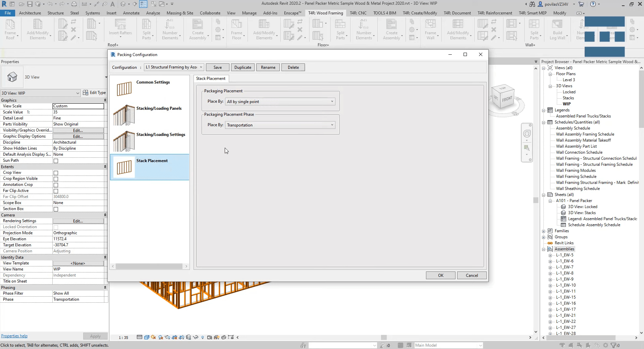Click Sun Path toggle on view control bar
Viewport: 644px width, 349px height.
[153, 338]
